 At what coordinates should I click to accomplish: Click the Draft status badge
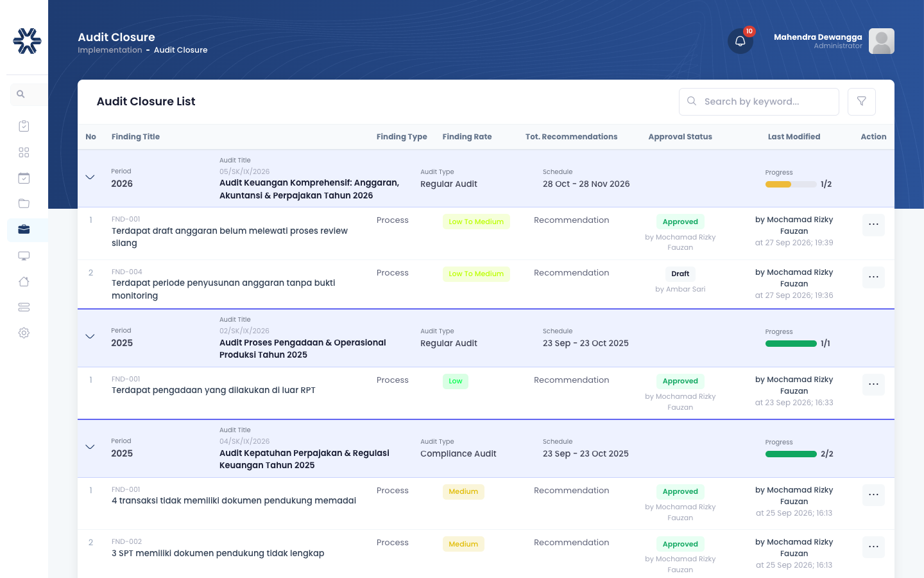[680, 274]
